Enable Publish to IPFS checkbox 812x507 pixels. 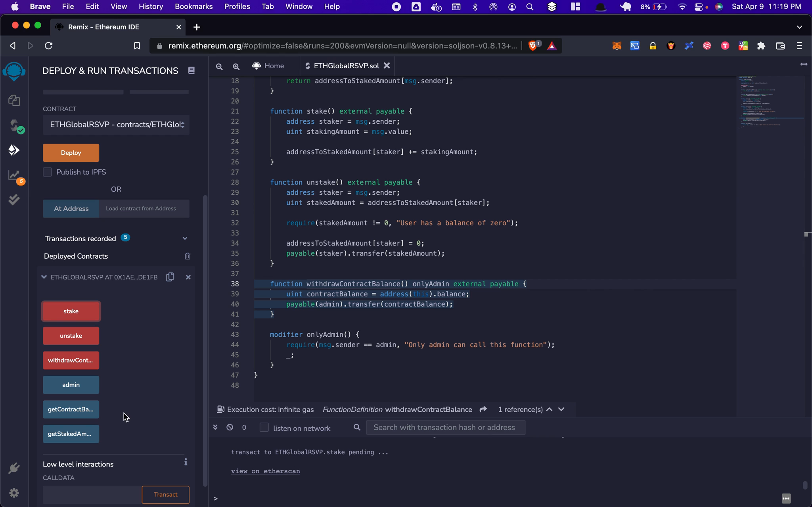pos(48,172)
